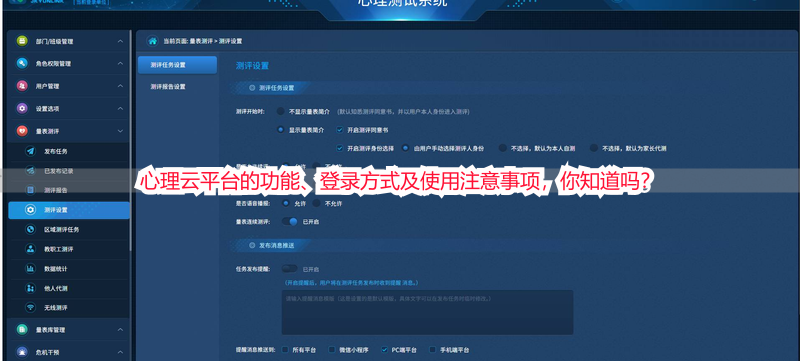Open 区域测评任务 menu item
Screen dimensions: 800x361
(x=69, y=229)
